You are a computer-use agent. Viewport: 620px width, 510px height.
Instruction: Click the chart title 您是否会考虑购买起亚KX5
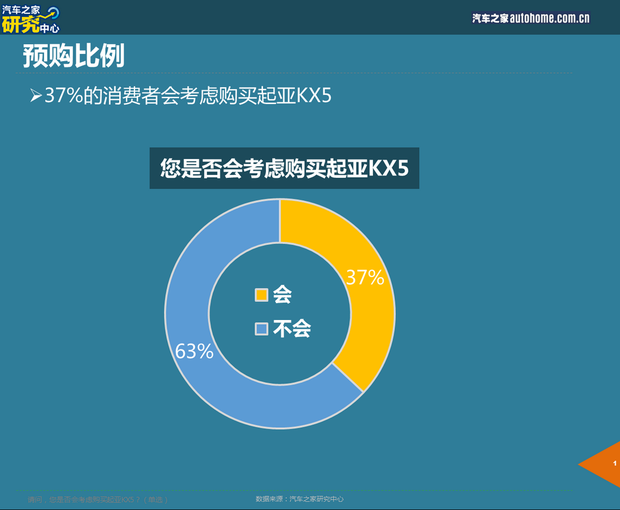click(x=284, y=169)
